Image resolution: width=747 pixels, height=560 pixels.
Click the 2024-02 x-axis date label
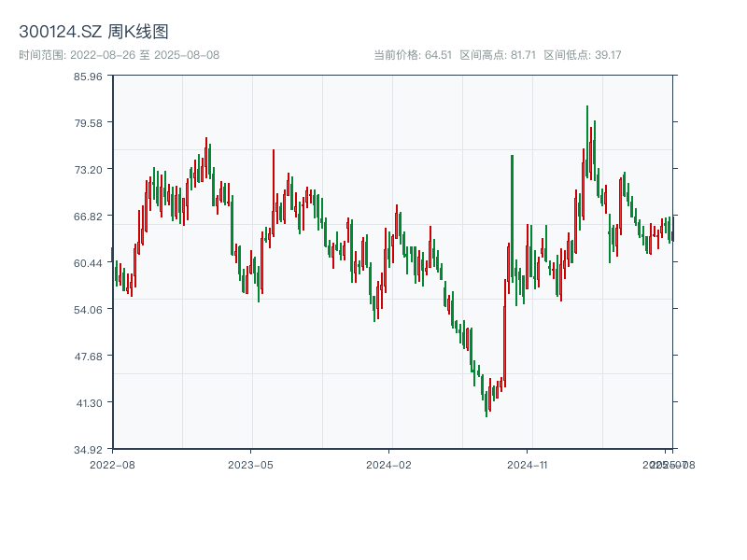tap(388, 464)
